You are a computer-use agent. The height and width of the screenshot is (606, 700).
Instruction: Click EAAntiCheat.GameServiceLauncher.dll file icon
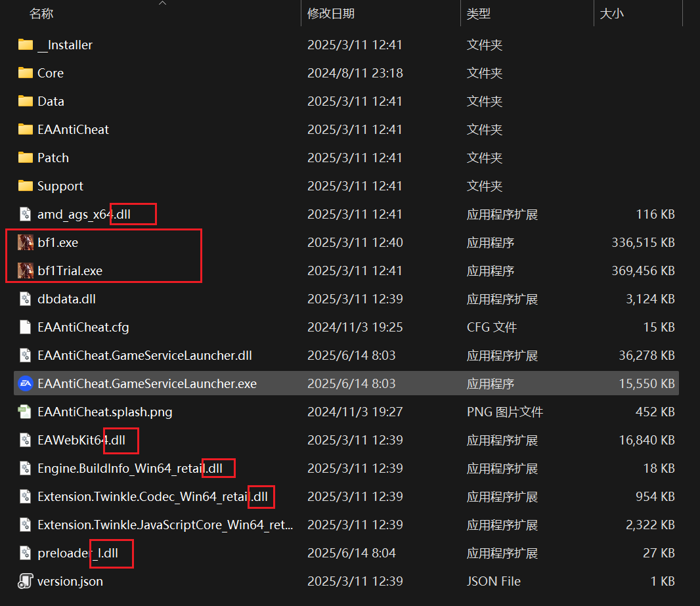pos(26,355)
